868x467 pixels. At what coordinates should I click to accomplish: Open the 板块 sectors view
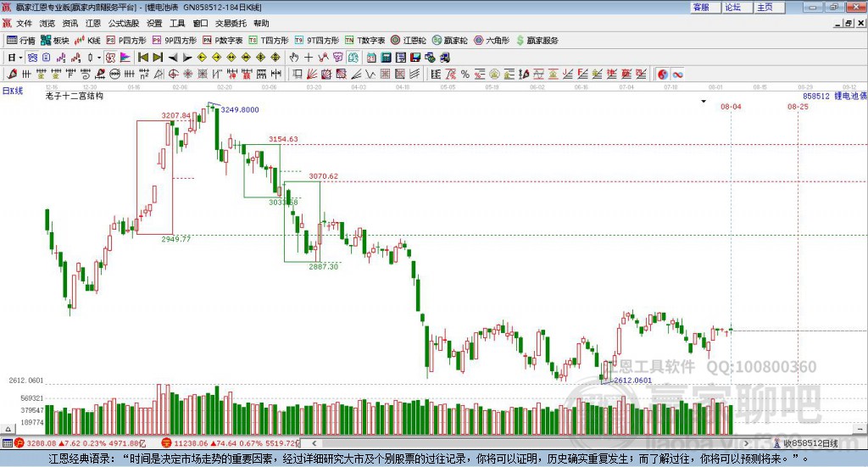coord(55,41)
